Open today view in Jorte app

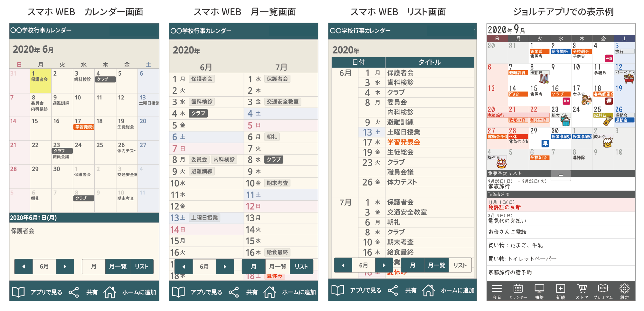coord(497,291)
